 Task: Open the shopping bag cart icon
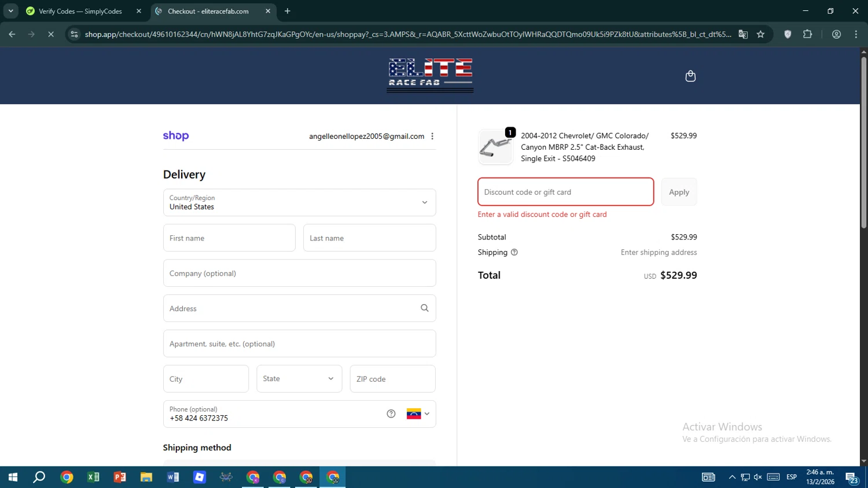point(690,76)
